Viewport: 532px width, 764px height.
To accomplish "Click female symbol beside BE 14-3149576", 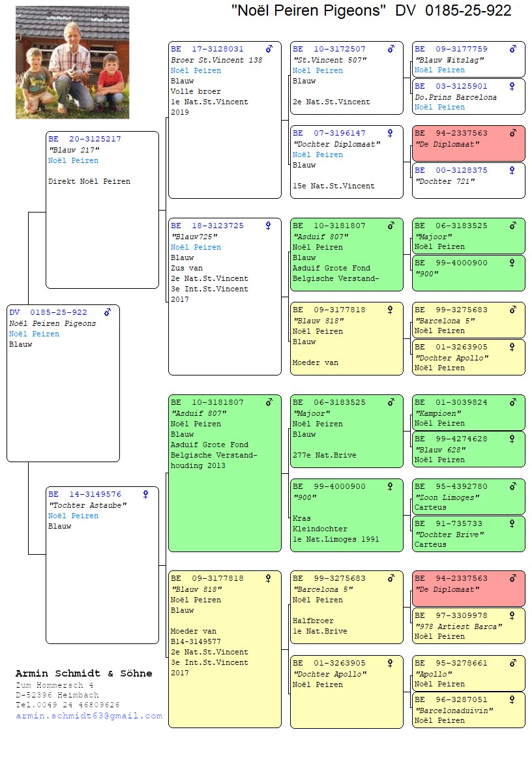I will 145,494.
